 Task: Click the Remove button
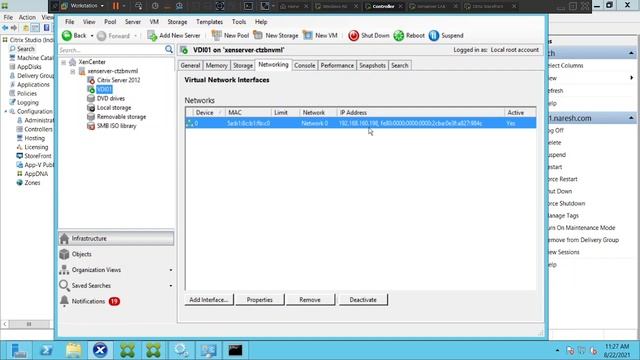(310, 300)
